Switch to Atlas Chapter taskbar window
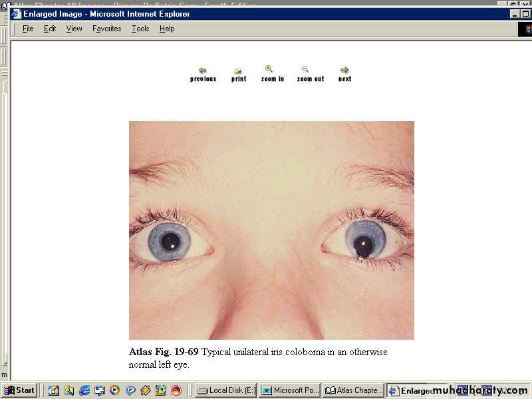532x399 pixels. pyautogui.click(x=353, y=390)
